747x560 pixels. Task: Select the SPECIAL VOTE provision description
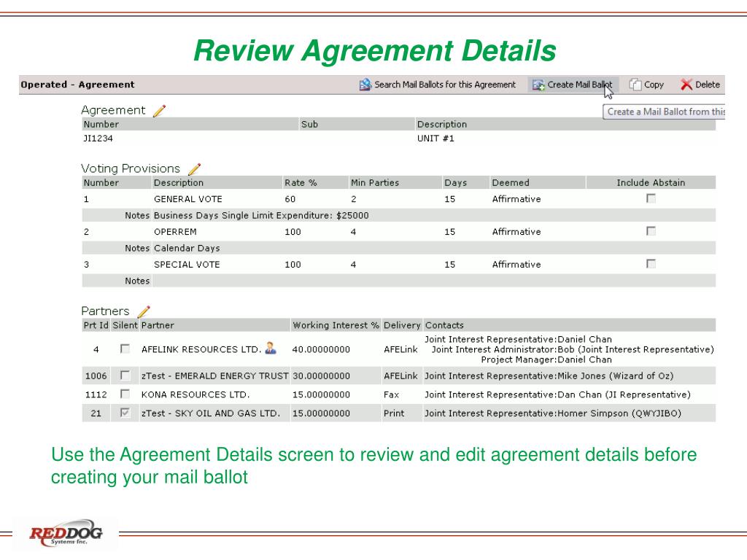tap(187, 265)
